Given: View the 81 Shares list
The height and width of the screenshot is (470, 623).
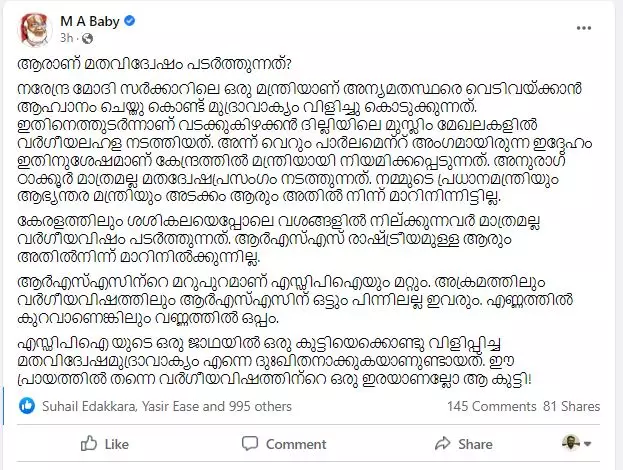Looking at the screenshot, I should [568, 406].
